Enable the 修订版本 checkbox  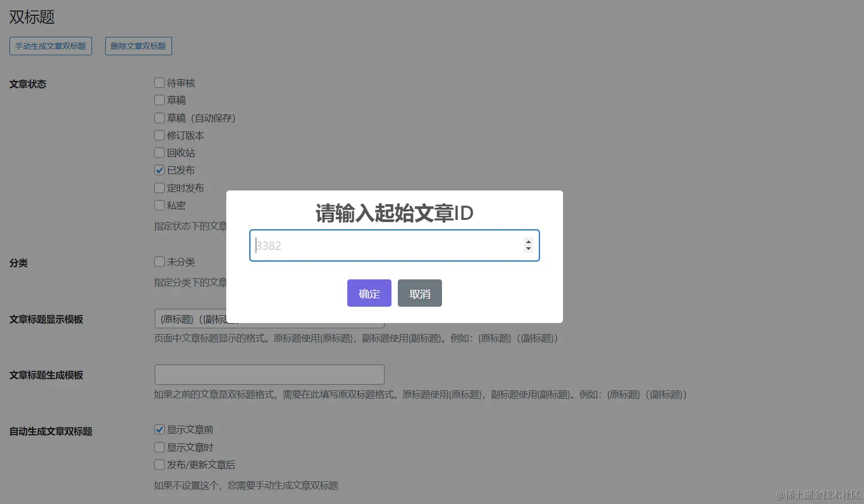point(159,135)
